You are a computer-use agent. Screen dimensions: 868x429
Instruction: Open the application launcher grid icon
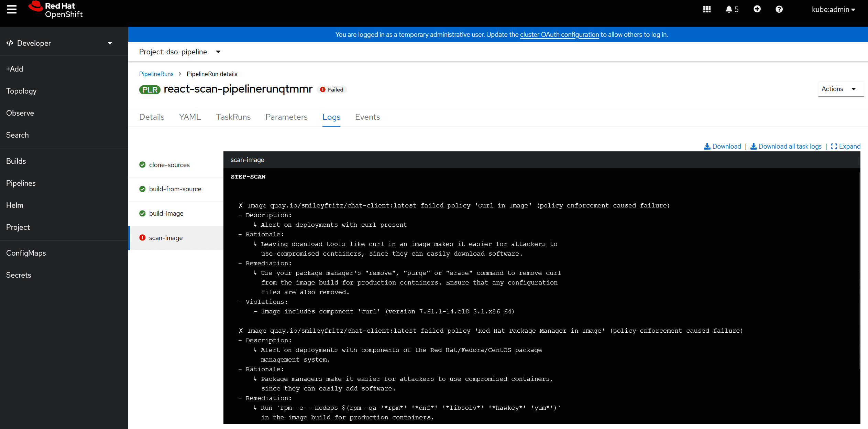(x=707, y=9)
